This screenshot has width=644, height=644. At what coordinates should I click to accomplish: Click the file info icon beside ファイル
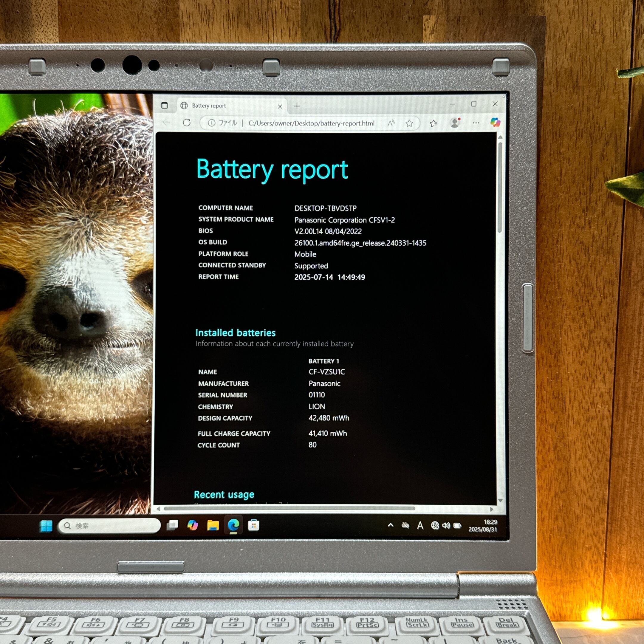pos(211,123)
